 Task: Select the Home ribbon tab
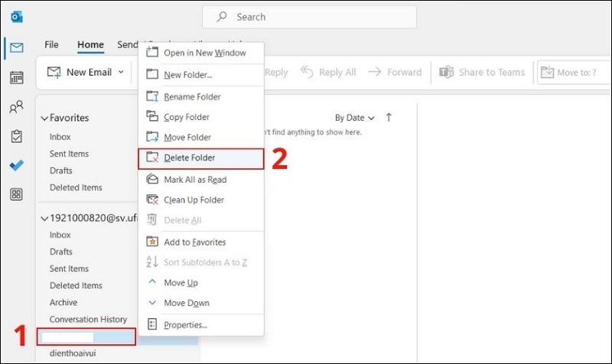click(x=90, y=45)
